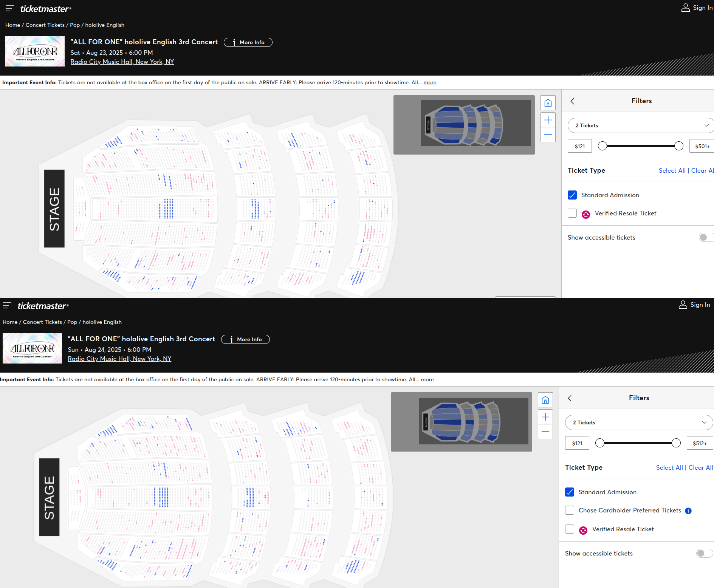
Task: Check the Chase Cardholder Preferred Tickets checkbox
Action: point(570,510)
